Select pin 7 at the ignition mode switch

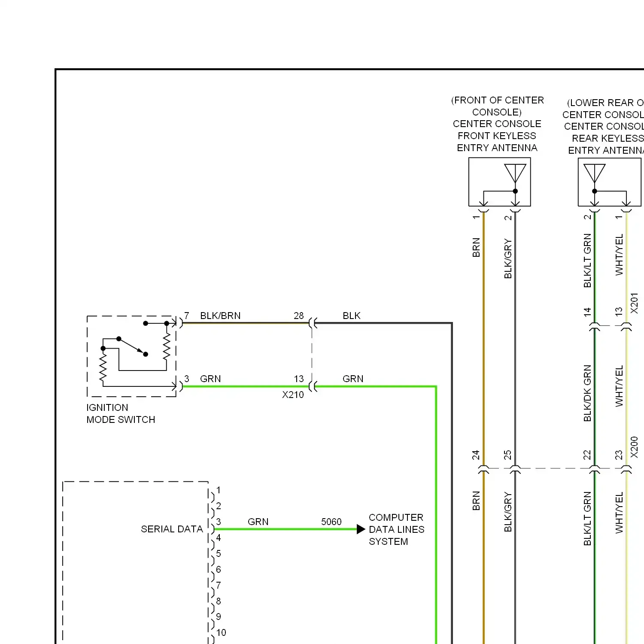click(x=186, y=316)
